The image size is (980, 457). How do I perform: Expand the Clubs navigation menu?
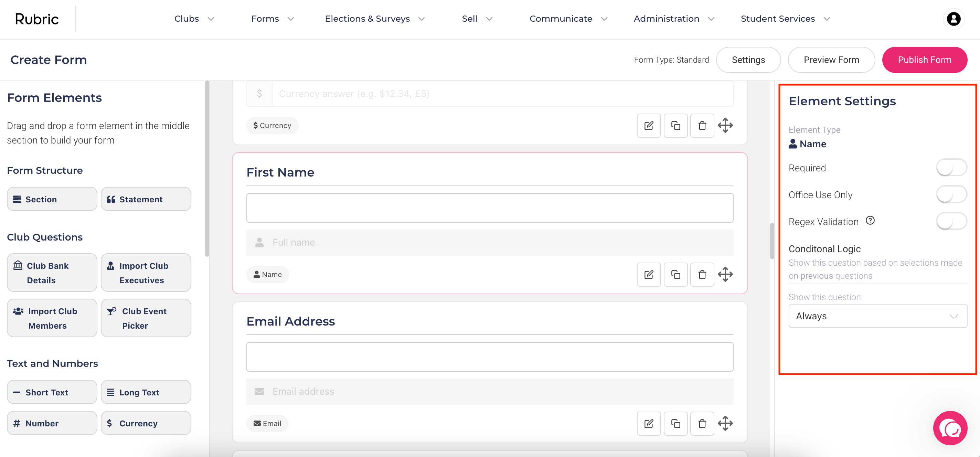tap(194, 19)
